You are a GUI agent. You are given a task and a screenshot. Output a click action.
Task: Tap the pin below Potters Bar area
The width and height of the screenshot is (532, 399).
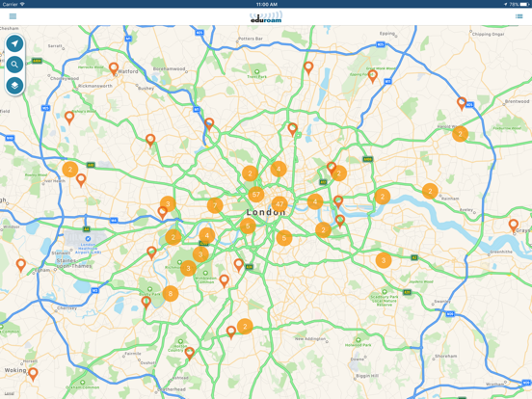pyautogui.click(x=308, y=67)
